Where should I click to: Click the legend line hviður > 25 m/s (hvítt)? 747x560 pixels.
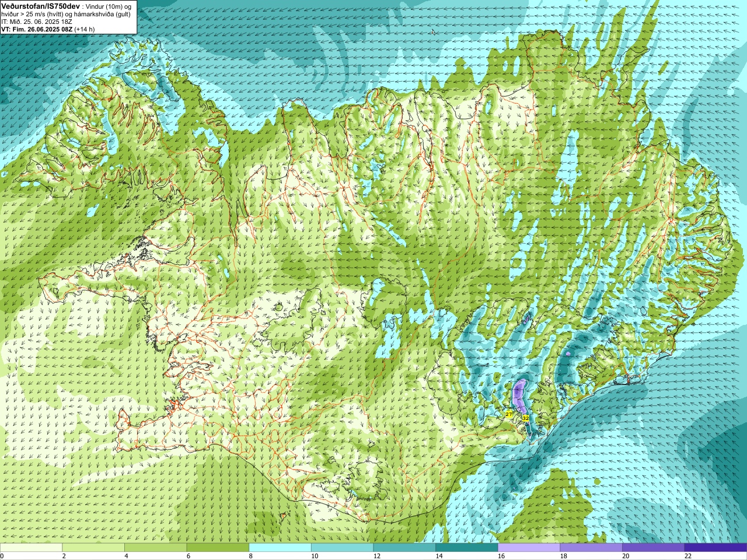point(33,13)
